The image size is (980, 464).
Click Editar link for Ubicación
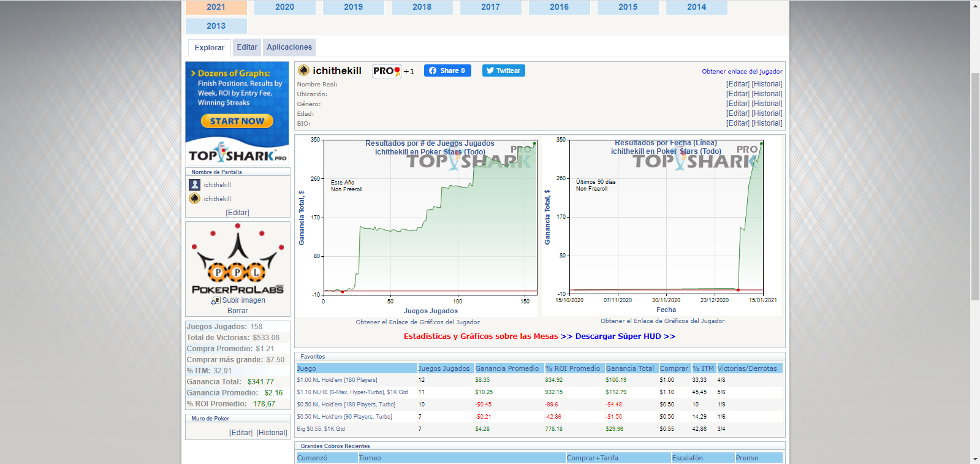[x=738, y=94]
